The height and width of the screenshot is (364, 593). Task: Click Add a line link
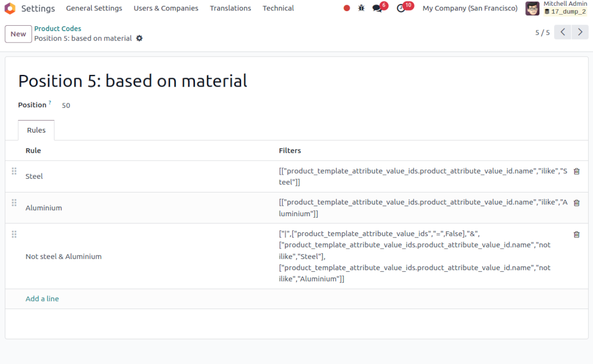point(42,298)
